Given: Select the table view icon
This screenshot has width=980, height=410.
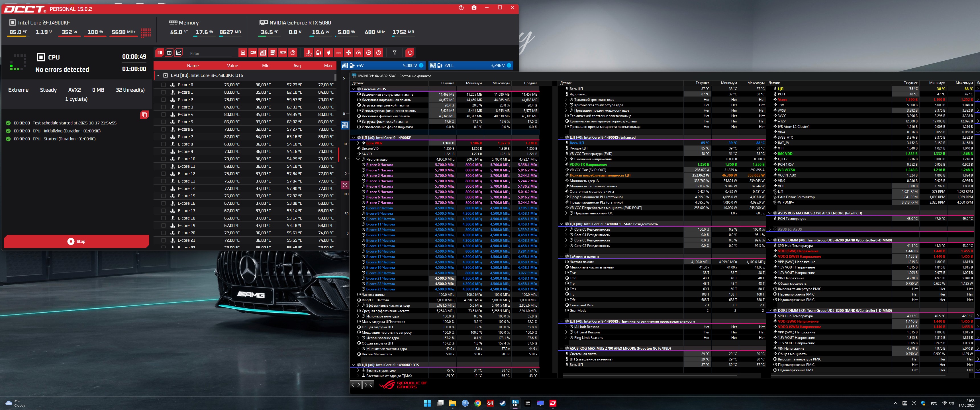Looking at the screenshot, I should 169,52.
